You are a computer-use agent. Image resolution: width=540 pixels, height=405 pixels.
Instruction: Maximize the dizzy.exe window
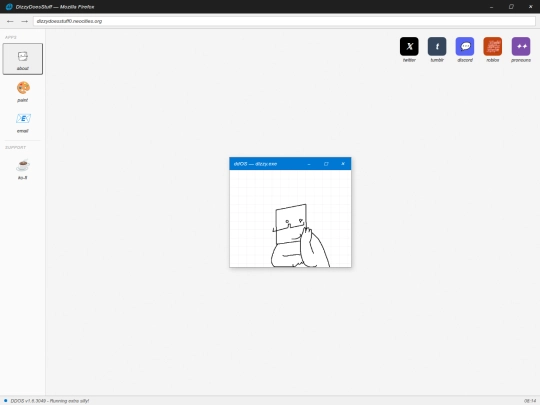(x=326, y=164)
